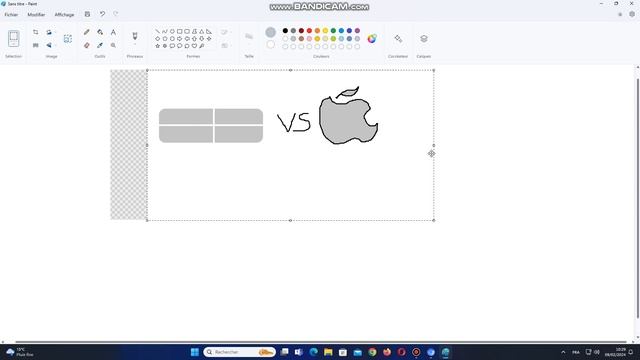This screenshot has width=640, height=360.
Task: Select Color 2 secondary color circle
Action: 271,44
